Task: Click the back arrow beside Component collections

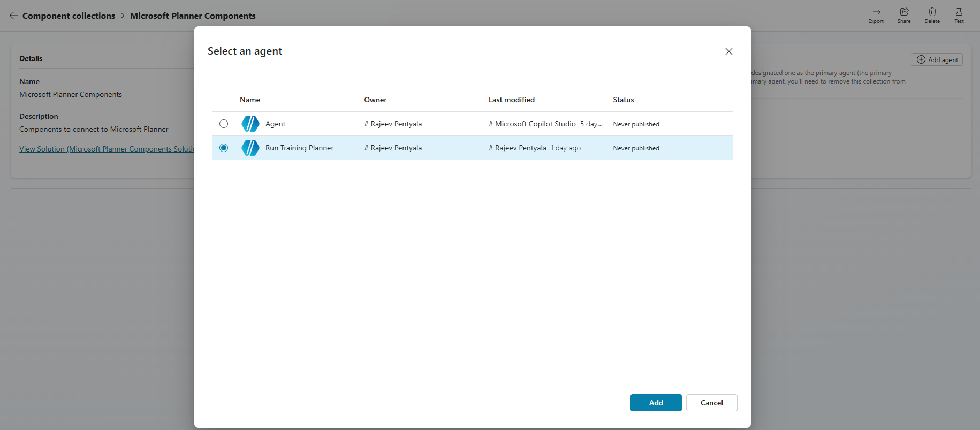Action: (13, 16)
